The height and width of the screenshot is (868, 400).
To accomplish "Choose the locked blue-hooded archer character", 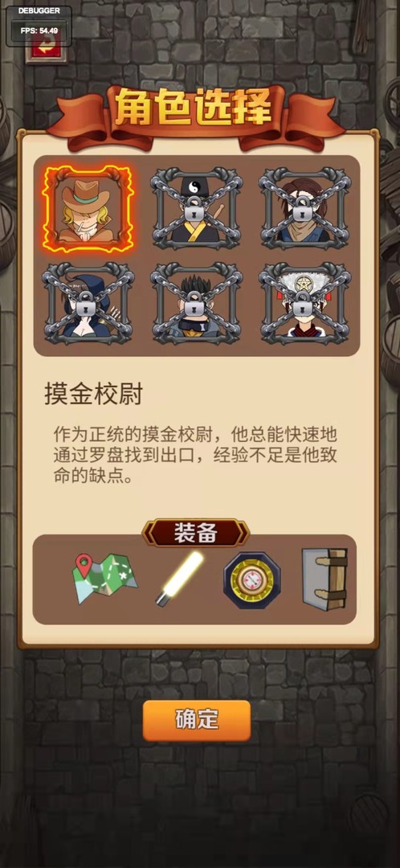I will pyautogui.click(x=88, y=303).
